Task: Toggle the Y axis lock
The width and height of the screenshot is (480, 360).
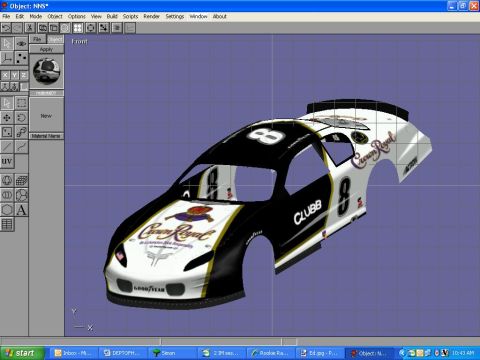Action: pyautogui.click(x=14, y=75)
